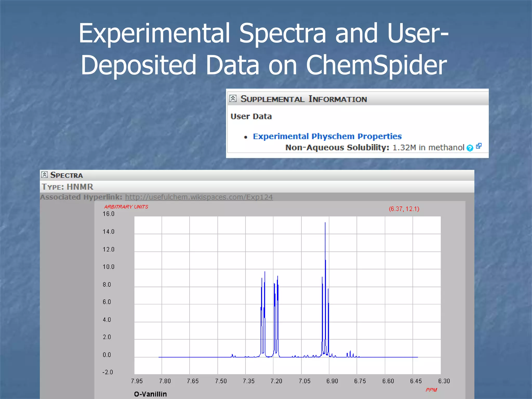
Task: Click the external link icon beside methanol
Action: [x=479, y=146]
